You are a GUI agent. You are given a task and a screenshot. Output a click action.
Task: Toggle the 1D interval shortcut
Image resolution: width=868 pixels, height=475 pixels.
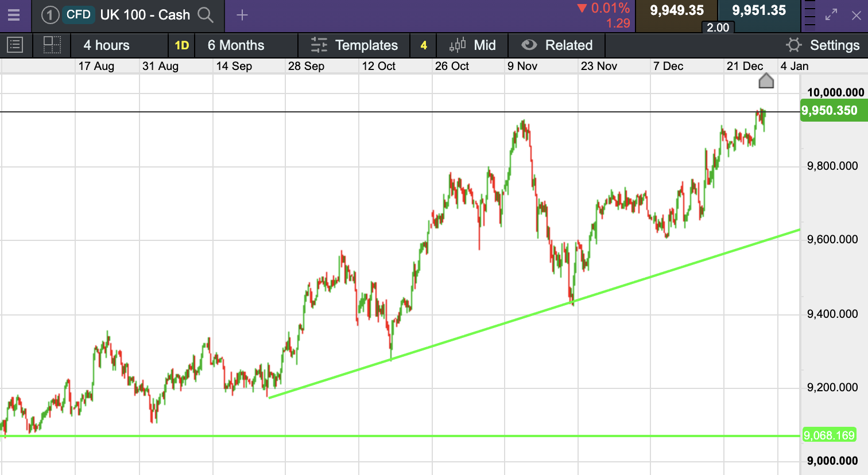click(181, 45)
